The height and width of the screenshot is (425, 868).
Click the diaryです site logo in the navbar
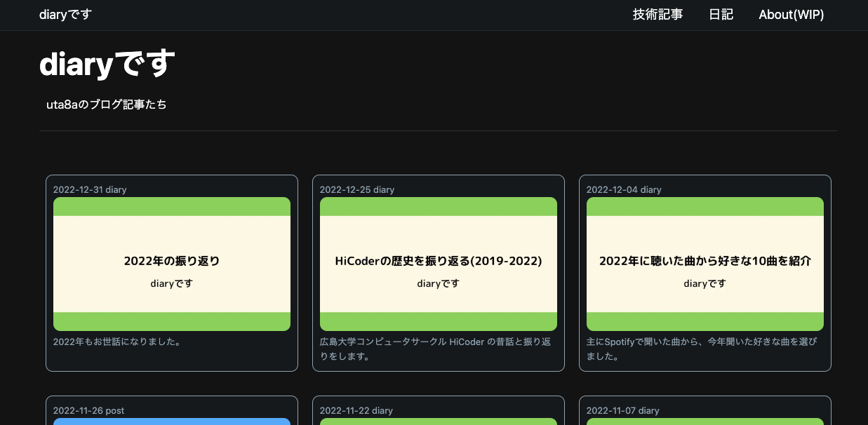[x=65, y=14]
